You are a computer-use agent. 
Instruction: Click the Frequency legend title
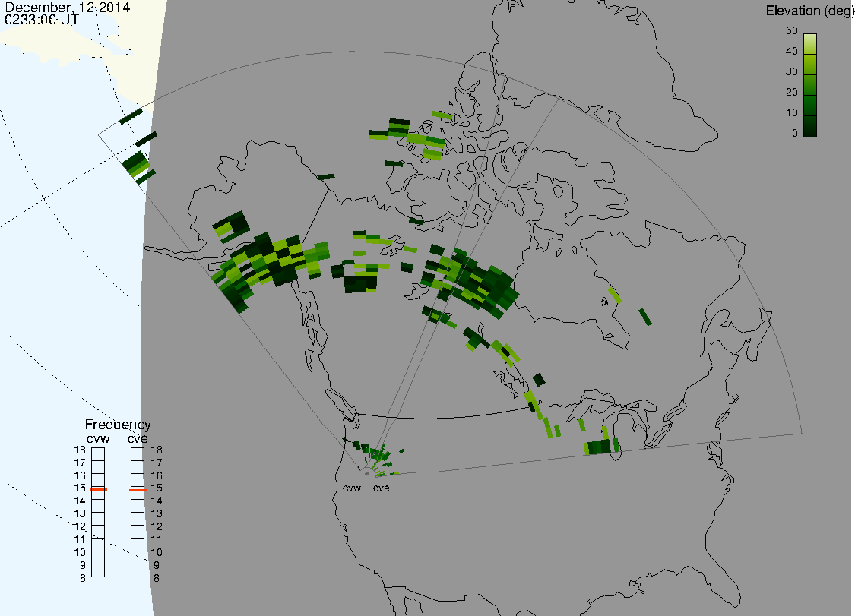click(x=118, y=425)
